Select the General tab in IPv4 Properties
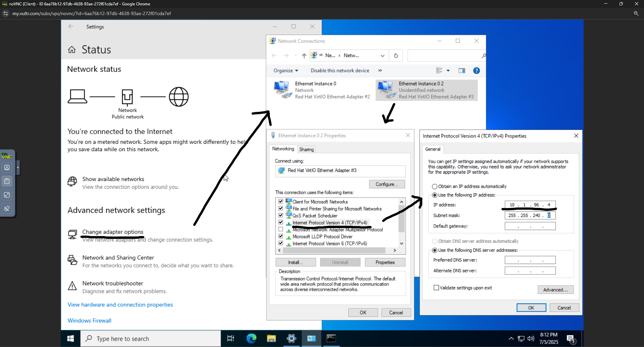 tap(433, 149)
